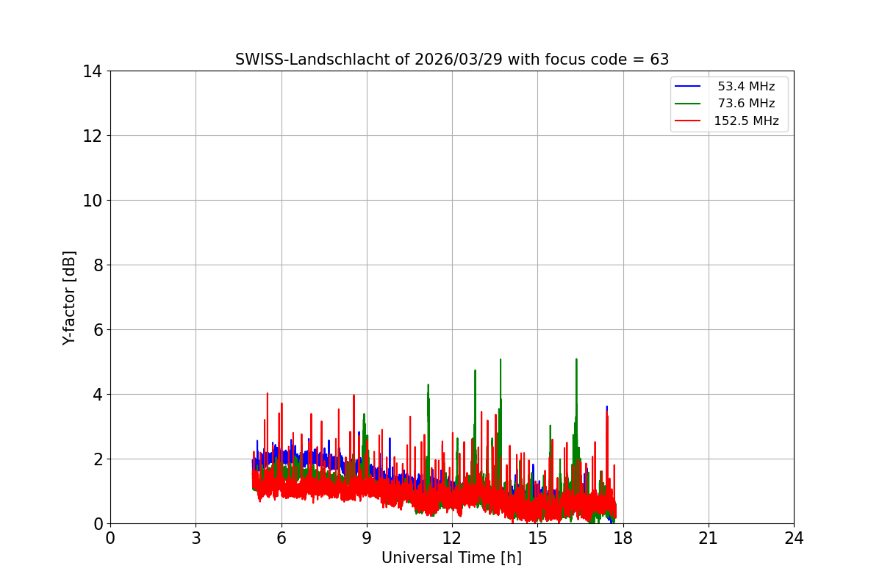
Task: Select the 152.5 MHz legend label
Action: coord(746,121)
